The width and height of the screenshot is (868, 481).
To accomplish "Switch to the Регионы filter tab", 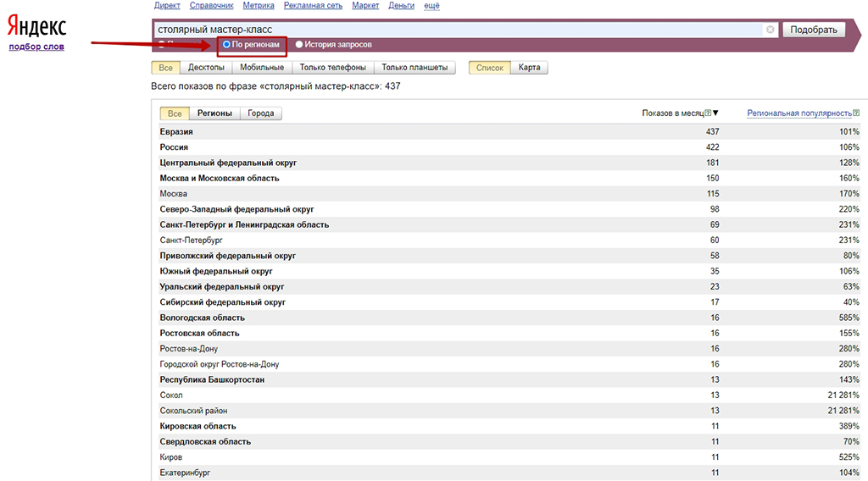I will click(x=214, y=113).
